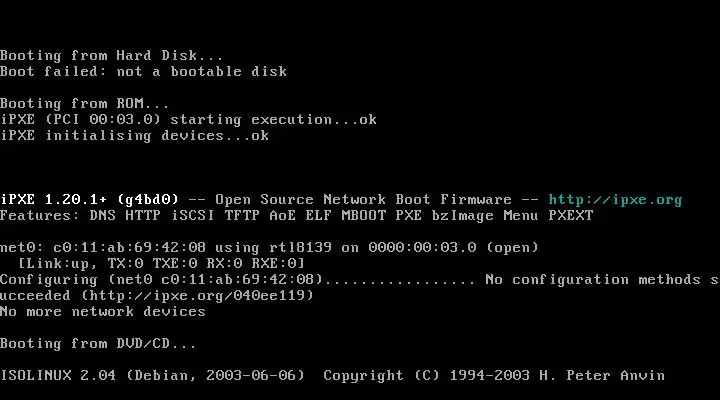Image resolution: width=720 pixels, height=400 pixels.
Task: Click the "PXEXT" feature word
Action: (570, 216)
